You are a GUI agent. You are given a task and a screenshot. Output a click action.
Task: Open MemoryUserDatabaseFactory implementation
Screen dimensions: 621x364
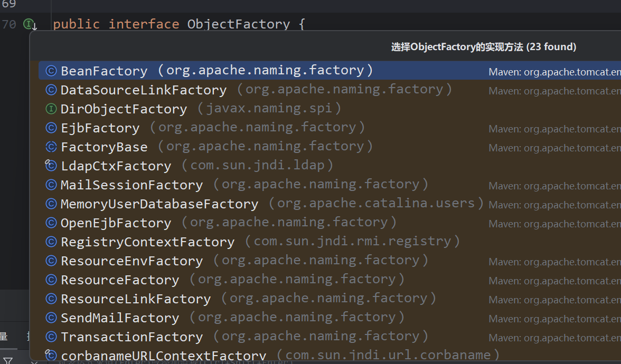[159, 204]
